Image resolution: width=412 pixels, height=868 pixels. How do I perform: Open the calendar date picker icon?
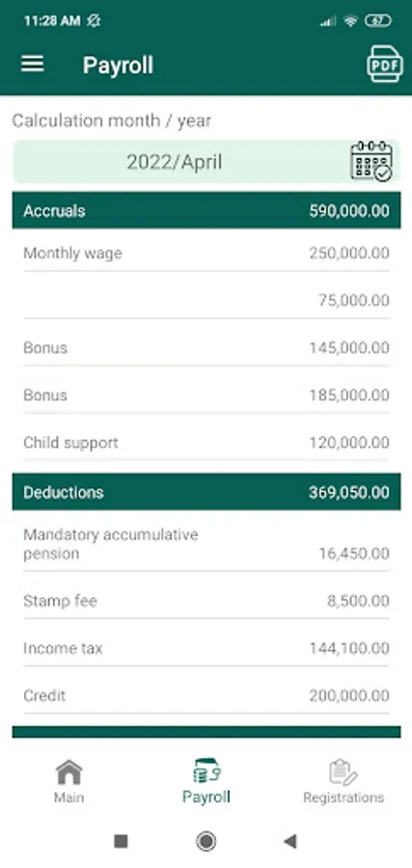(371, 161)
